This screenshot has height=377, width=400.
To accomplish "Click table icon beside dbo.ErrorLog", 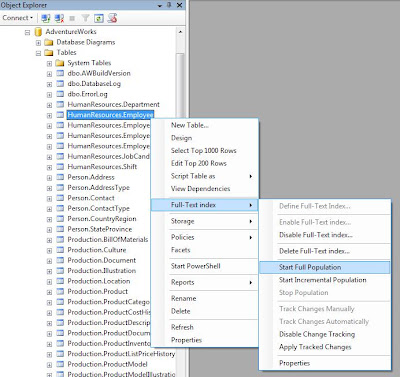I will pyautogui.click(x=60, y=94).
